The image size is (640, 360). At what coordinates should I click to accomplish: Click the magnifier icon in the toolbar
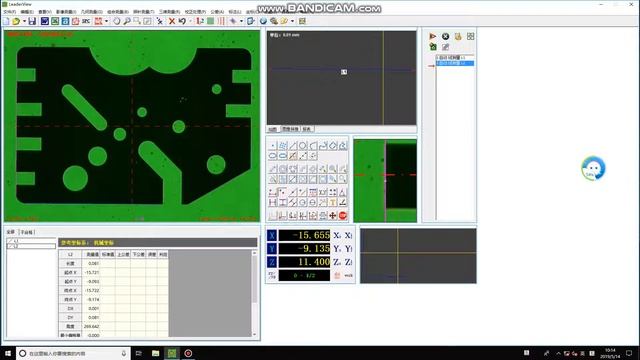click(127, 21)
